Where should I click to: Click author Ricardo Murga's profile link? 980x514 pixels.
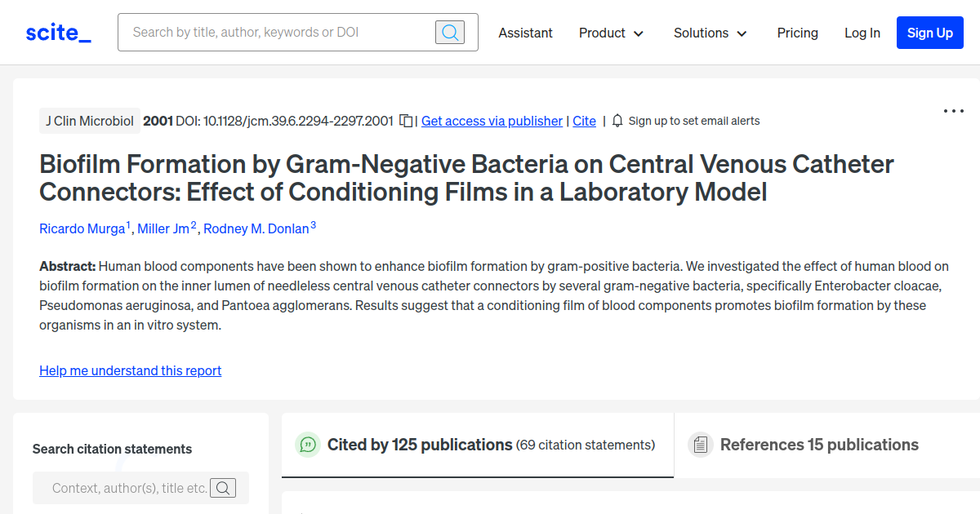(82, 228)
